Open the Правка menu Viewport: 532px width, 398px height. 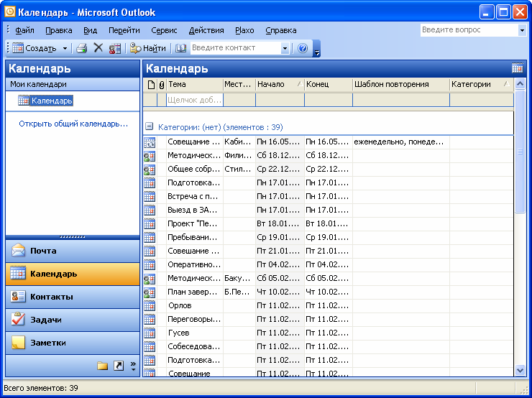(59, 30)
